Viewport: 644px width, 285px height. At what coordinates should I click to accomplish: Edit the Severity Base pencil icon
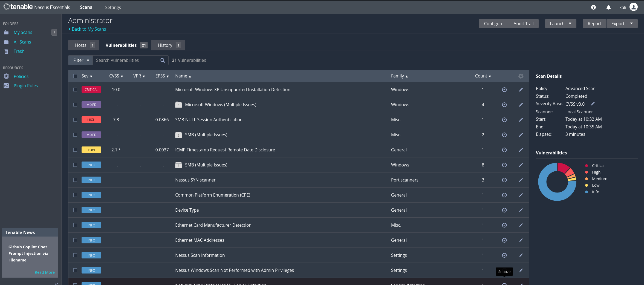click(x=593, y=104)
